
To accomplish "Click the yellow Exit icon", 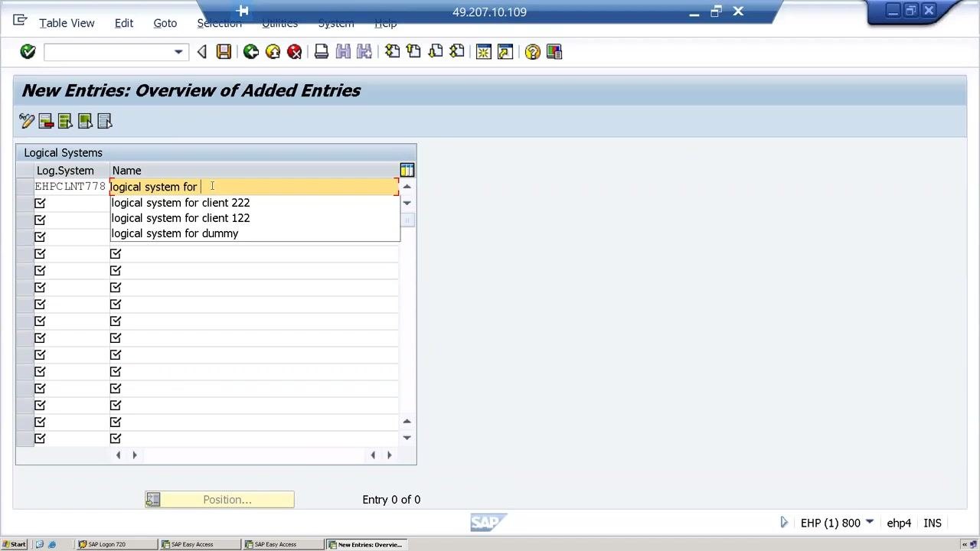I will pos(273,51).
